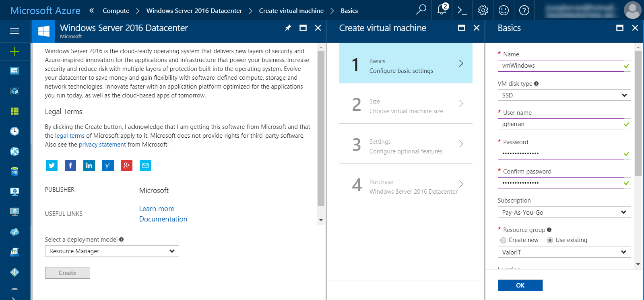The image size is (644, 300).
Task: Click the description pane scrollbar thumb
Action: [321, 128]
